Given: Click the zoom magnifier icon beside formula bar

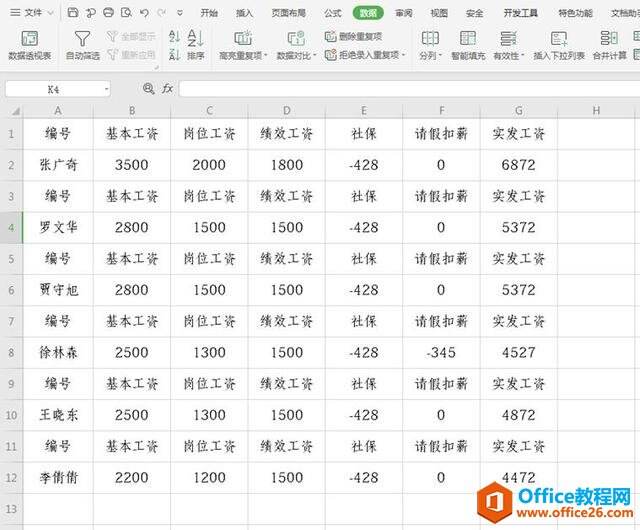Looking at the screenshot, I should (149, 89).
